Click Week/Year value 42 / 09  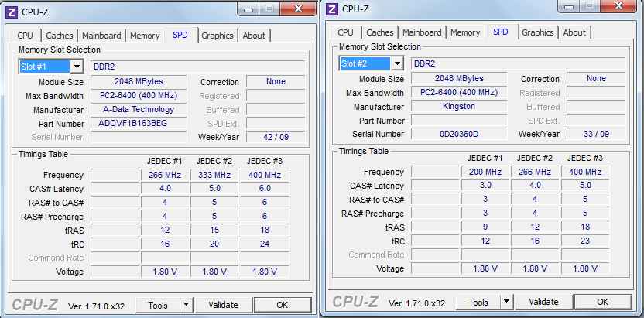click(276, 137)
